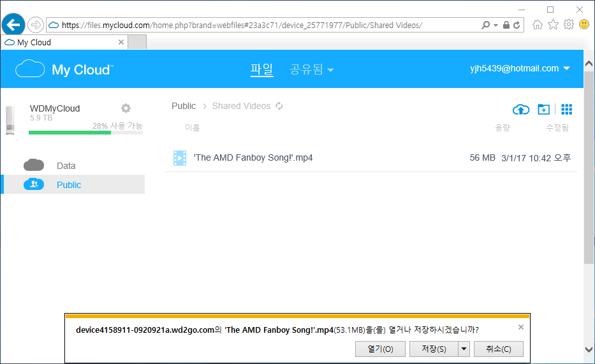Maximize the browser window
Screen dimensions: 595x364
click(x=550, y=10)
